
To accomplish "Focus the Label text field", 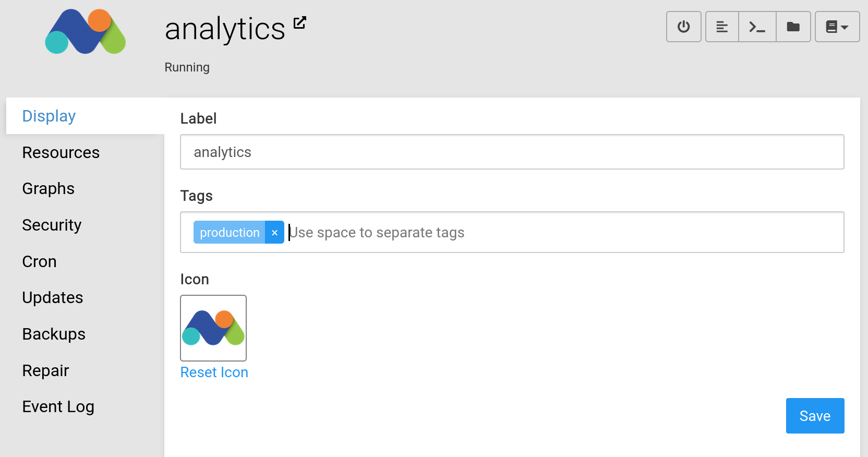I will click(512, 152).
